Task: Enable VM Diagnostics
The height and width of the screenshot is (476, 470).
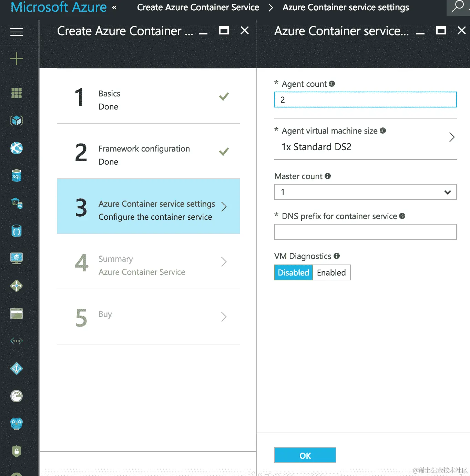Action: click(x=331, y=272)
